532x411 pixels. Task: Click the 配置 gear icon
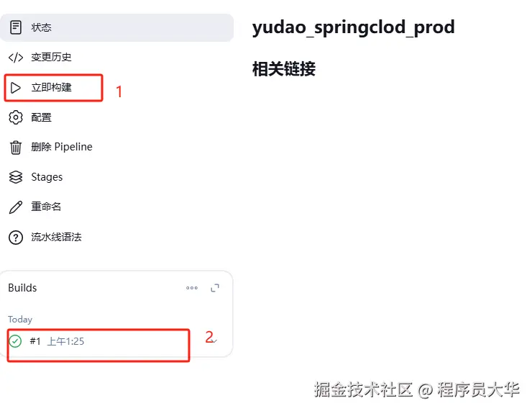(16, 117)
